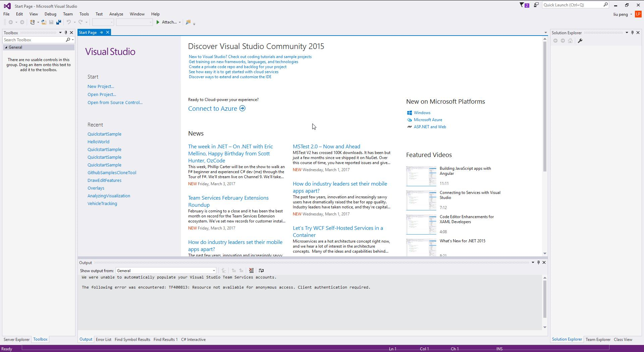Click the Quick Launch input field

[572, 5]
